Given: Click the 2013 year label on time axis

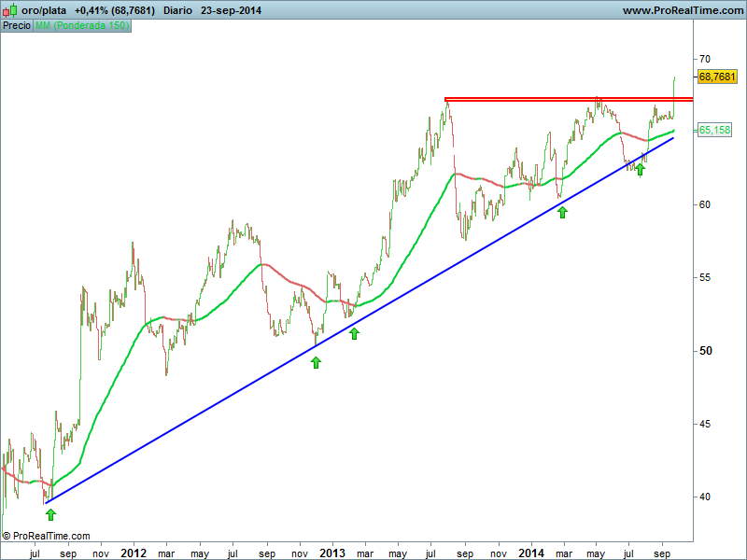Looking at the screenshot, I should [332, 553].
